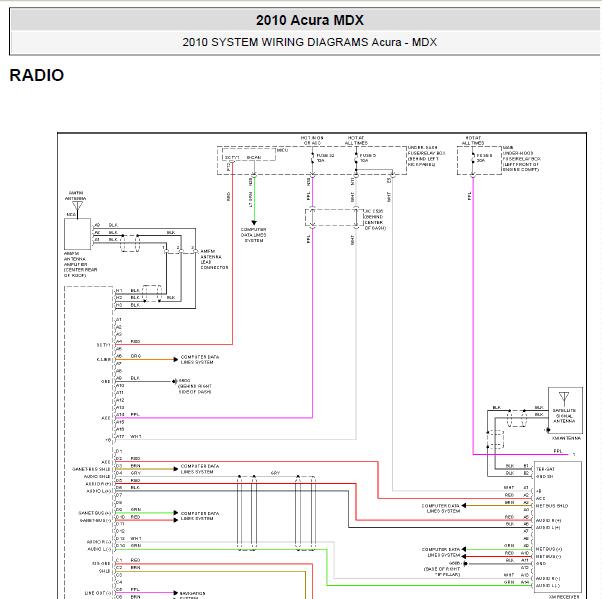This screenshot has width=602, height=599.
Task: Click the 'SATELLITE SIGNAL ANTENNA' box label
Action: (564, 416)
